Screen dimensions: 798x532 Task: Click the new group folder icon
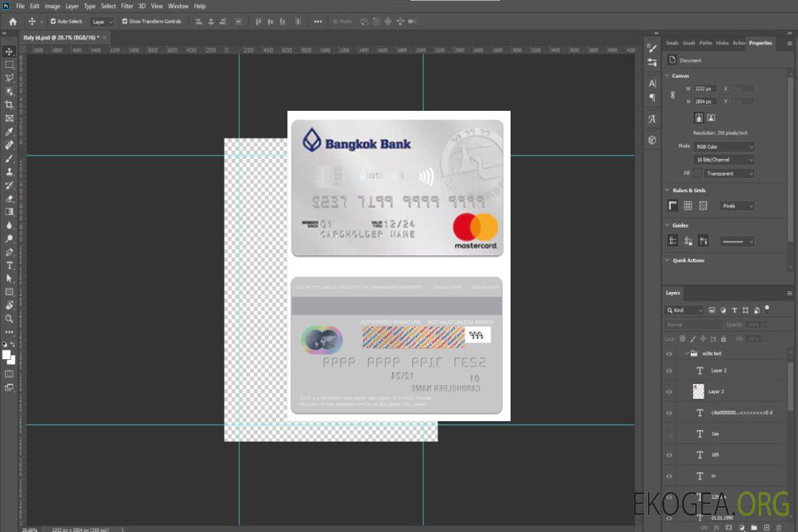pyautogui.click(x=754, y=528)
